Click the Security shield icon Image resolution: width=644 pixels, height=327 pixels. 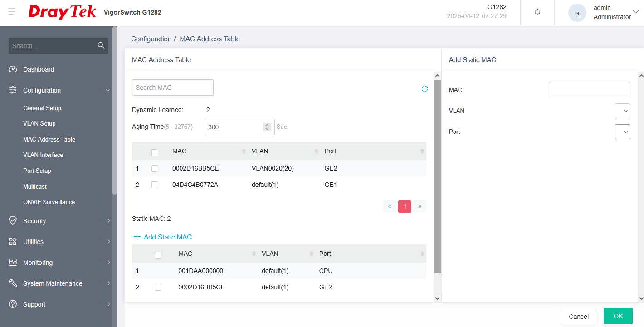pyautogui.click(x=13, y=221)
